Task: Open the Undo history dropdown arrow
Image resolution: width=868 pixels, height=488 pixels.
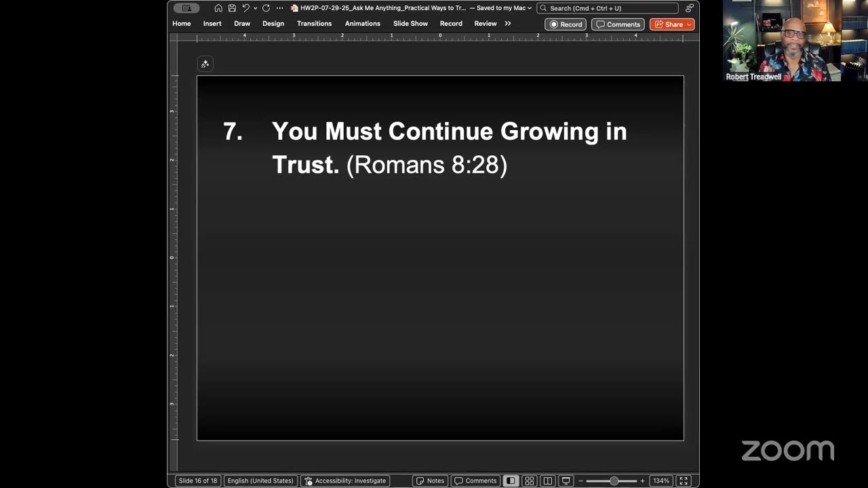Action: (x=255, y=8)
